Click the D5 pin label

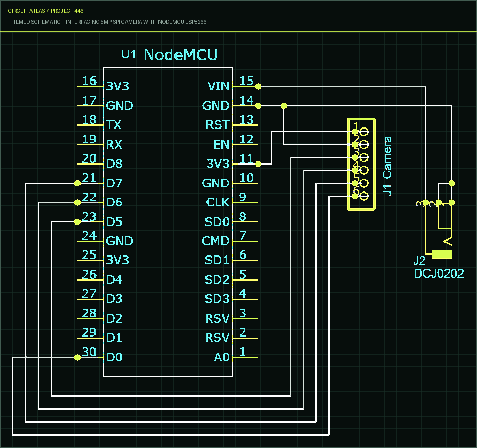coord(115,222)
